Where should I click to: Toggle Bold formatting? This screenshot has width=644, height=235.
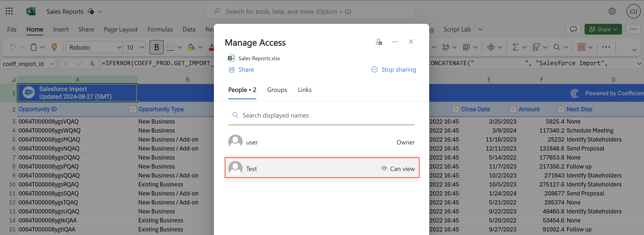click(157, 47)
